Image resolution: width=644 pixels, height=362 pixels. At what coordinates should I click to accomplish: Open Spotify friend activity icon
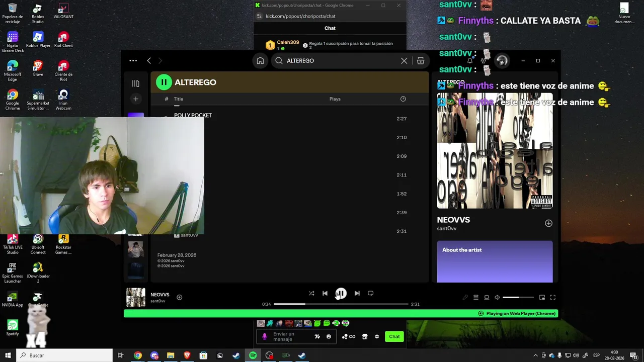pos(484,61)
